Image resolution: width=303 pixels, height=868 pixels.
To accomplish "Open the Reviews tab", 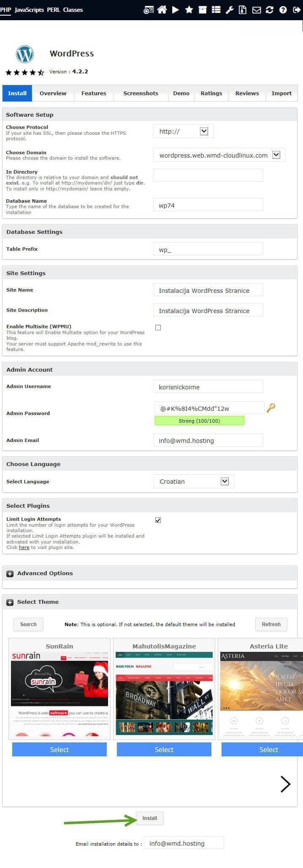I will click(247, 93).
